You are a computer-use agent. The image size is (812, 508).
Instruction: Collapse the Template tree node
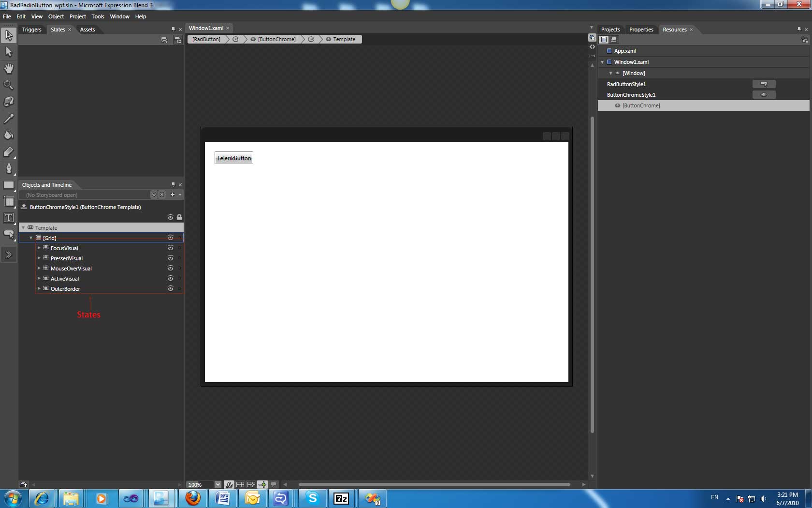click(x=23, y=227)
